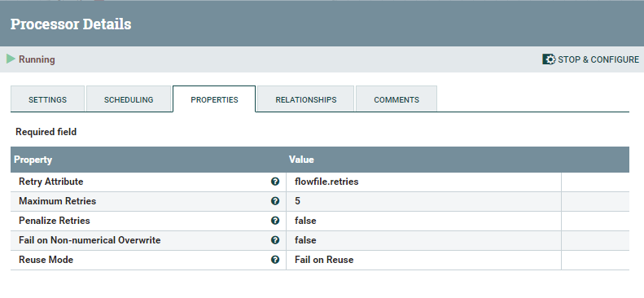Click help icon for Reuse Mode
This screenshot has height=298, width=644.
[x=275, y=260]
